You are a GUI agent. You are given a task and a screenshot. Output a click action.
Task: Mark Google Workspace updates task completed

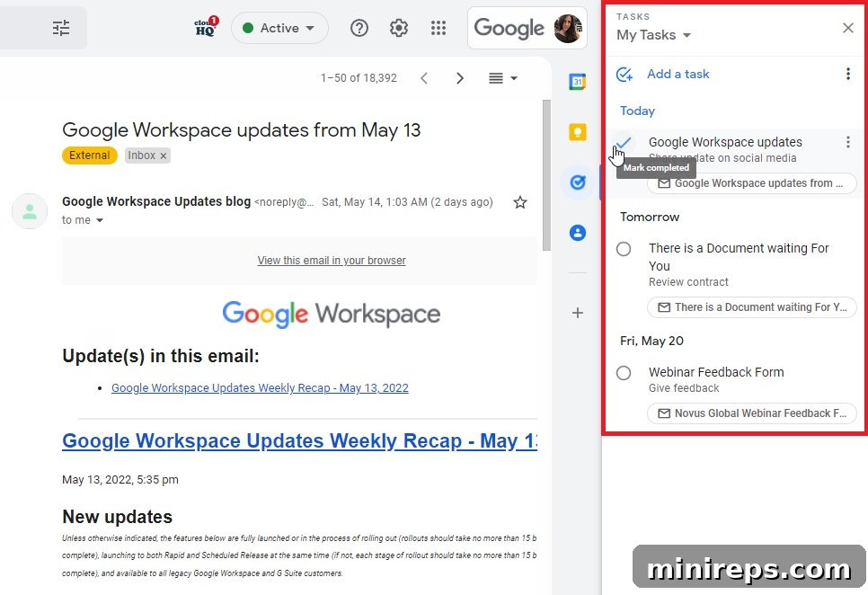point(624,143)
